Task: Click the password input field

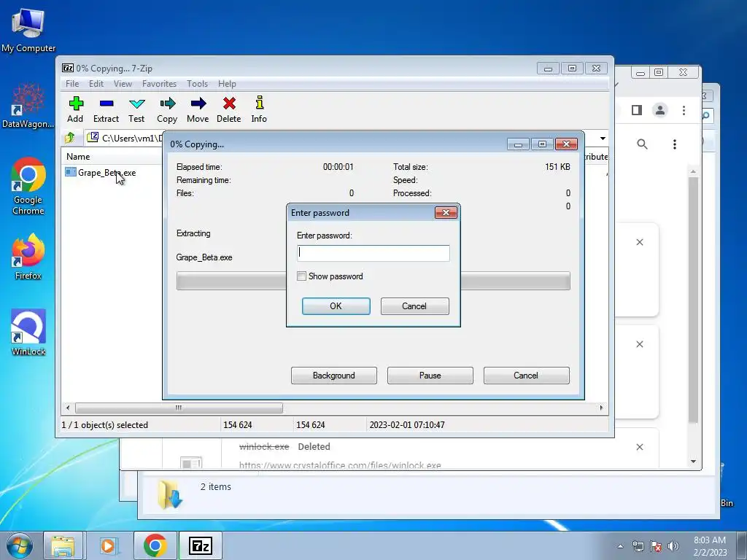Action: click(373, 253)
